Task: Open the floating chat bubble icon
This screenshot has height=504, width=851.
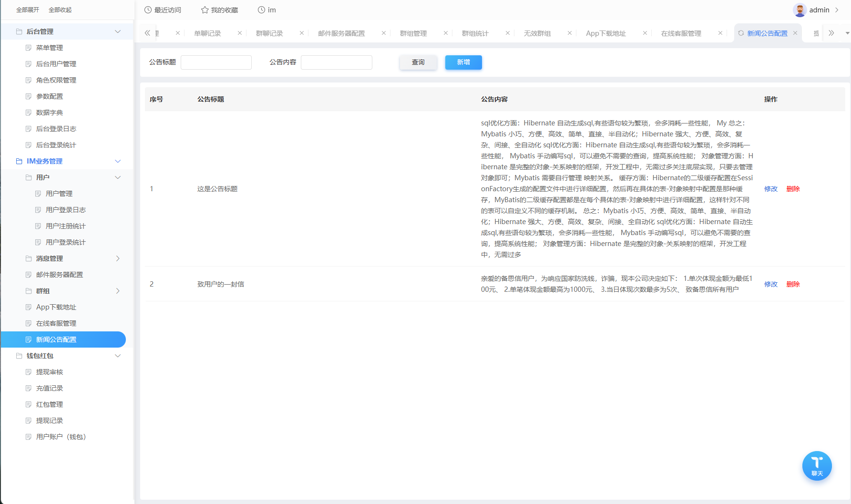Action: tap(817, 465)
